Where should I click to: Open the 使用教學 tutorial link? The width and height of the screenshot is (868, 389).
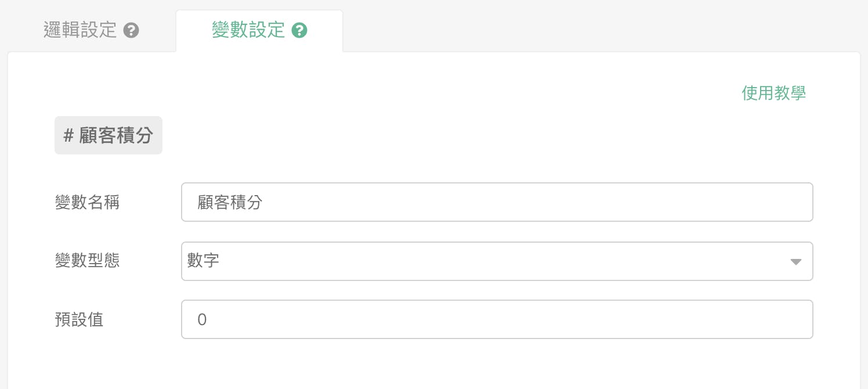[x=773, y=93]
